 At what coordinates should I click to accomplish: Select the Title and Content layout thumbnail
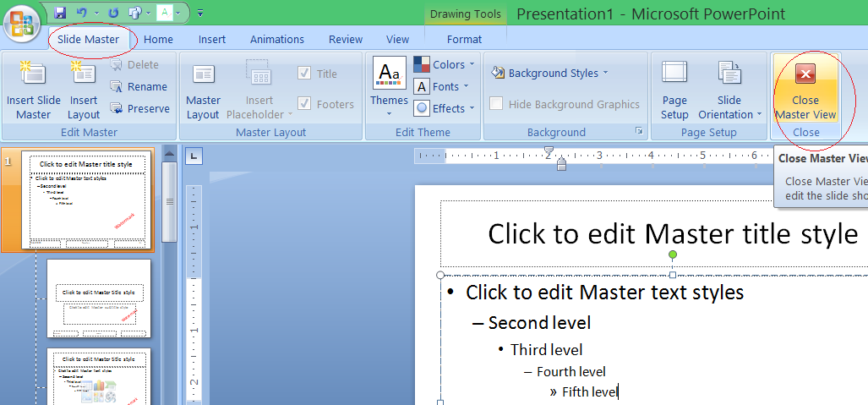click(99, 377)
